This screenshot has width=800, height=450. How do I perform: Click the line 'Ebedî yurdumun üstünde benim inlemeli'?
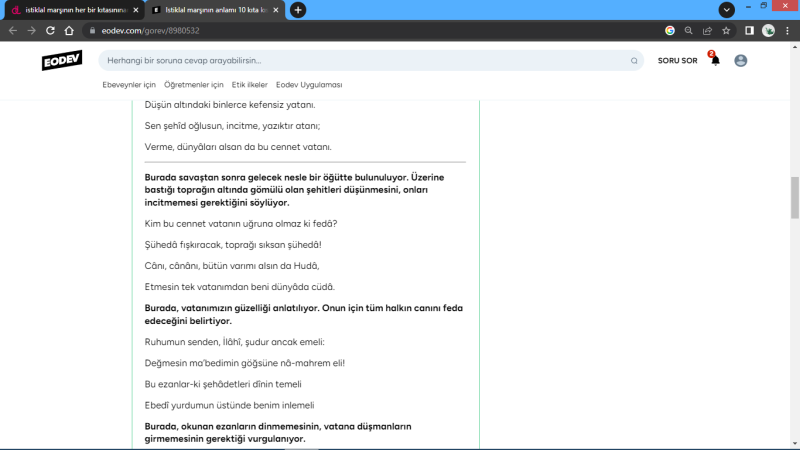(229, 405)
